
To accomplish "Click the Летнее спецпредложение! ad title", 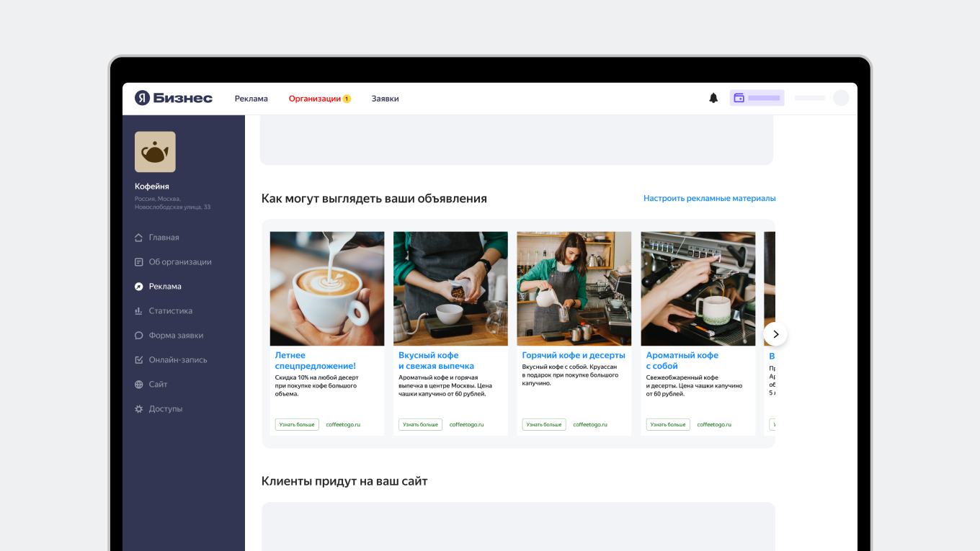I will [316, 361].
